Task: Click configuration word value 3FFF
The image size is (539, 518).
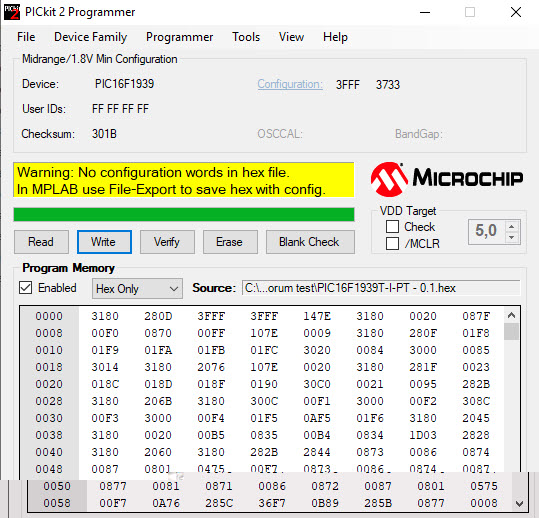Action: coord(348,85)
